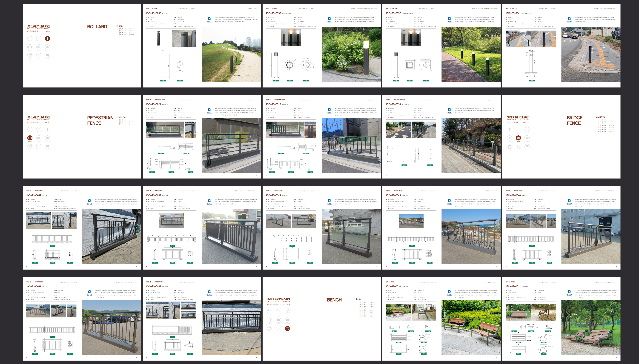Click Incheon Good Design logo on IGD-23-0030 spread
Image resolution: width=639 pixels, height=364 pixels.
(209, 20)
